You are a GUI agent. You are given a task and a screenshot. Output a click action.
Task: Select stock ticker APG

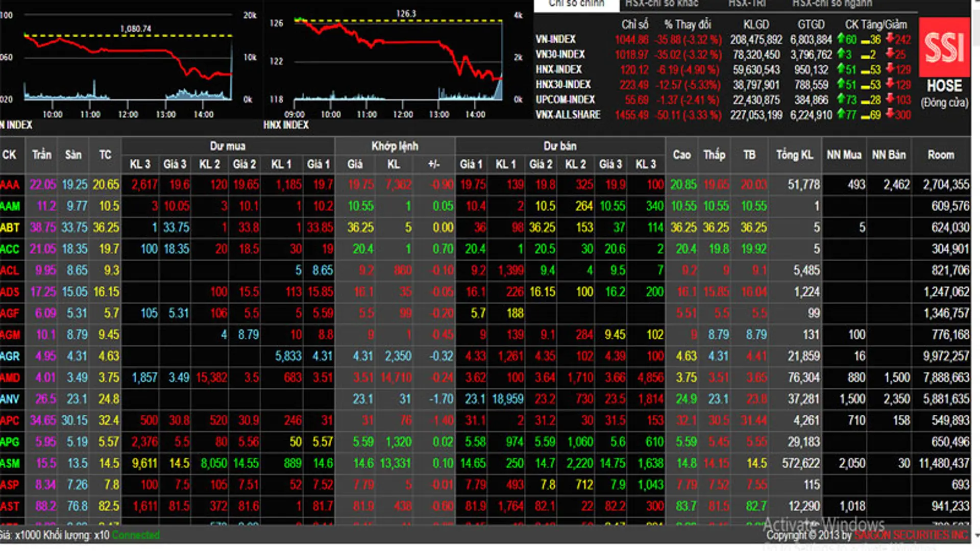[x=10, y=442]
